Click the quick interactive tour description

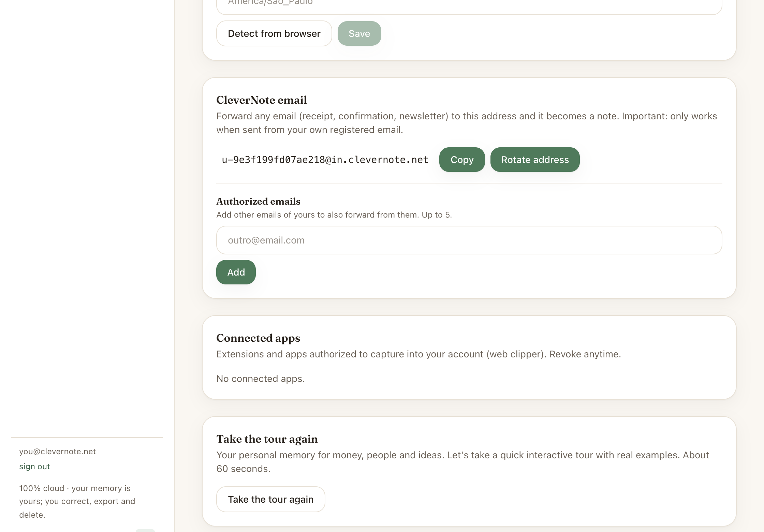pyautogui.click(x=462, y=462)
